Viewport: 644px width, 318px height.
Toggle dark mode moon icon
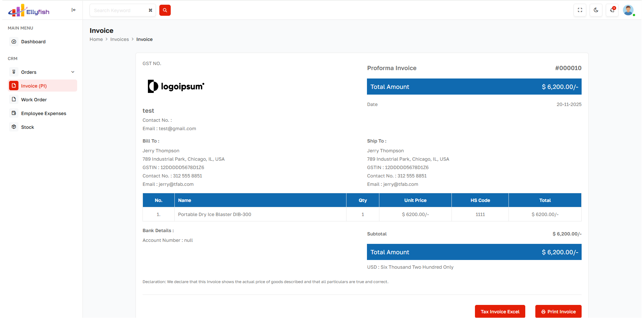click(596, 10)
